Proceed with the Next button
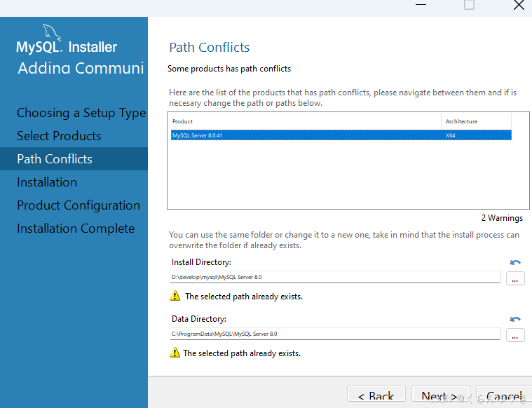 (x=440, y=395)
